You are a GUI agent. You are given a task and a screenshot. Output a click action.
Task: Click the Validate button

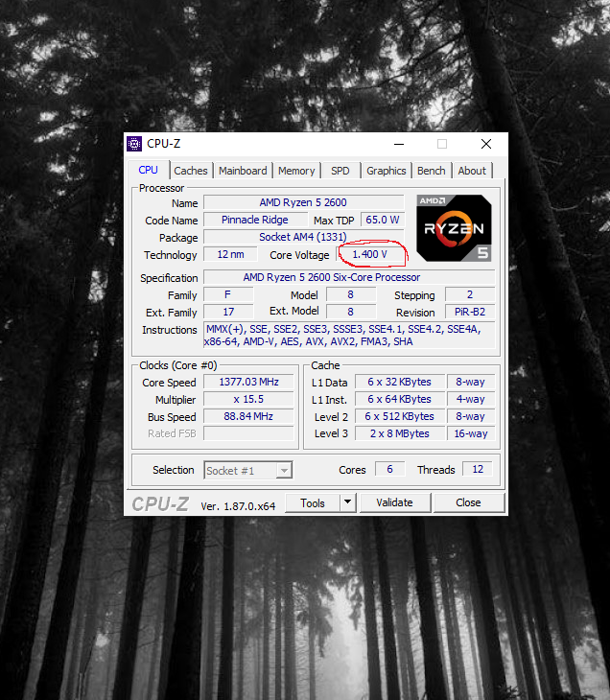point(395,502)
